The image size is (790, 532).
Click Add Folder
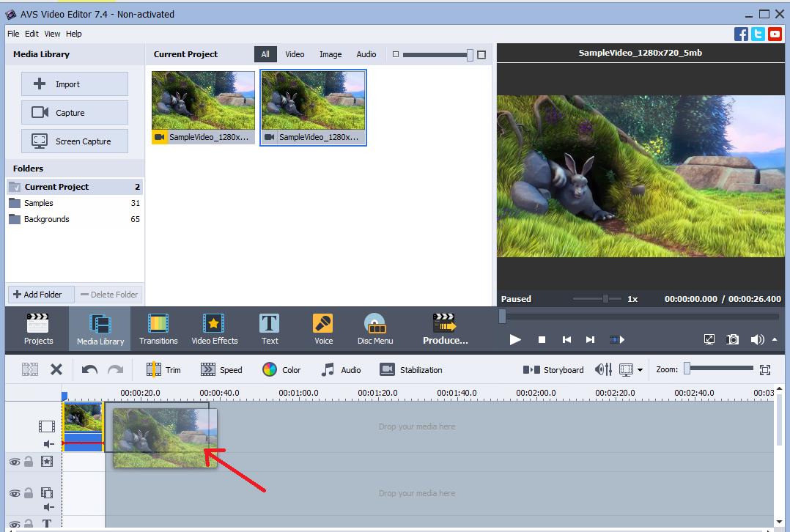pyautogui.click(x=40, y=295)
